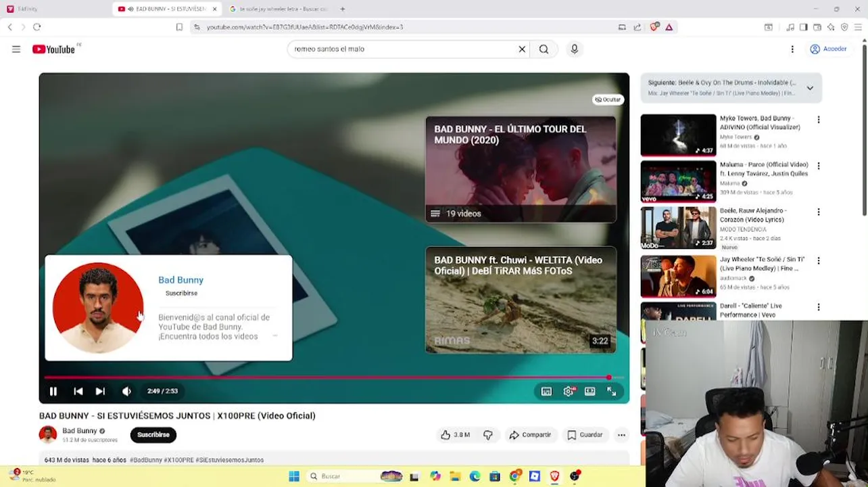Go to YouTube home logo
This screenshot has width=868, height=487.
pos(54,49)
